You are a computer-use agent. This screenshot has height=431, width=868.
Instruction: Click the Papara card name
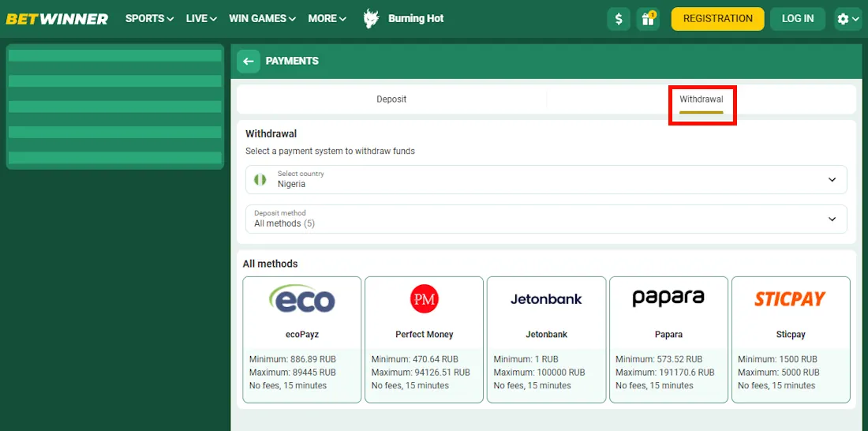(668, 335)
